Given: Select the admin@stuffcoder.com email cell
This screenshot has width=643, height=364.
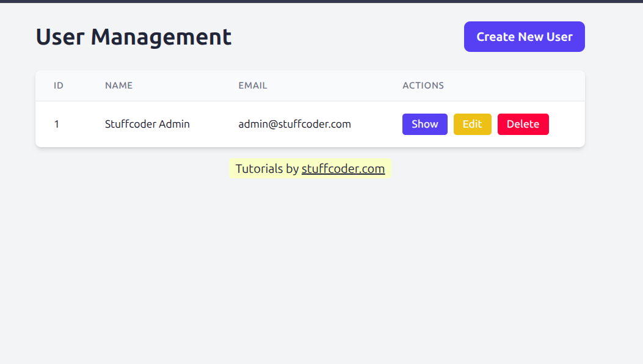Looking at the screenshot, I should click(x=294, y=124).
